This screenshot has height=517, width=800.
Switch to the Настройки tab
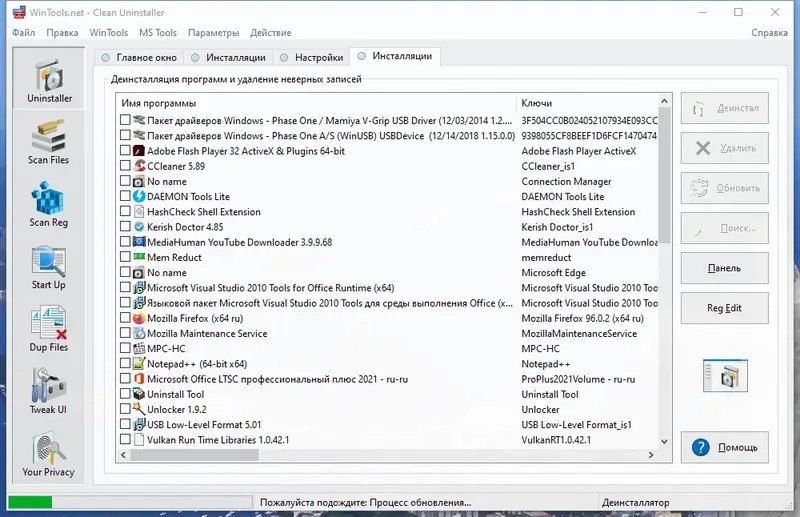pyautogui.click(x=311, y=57)
